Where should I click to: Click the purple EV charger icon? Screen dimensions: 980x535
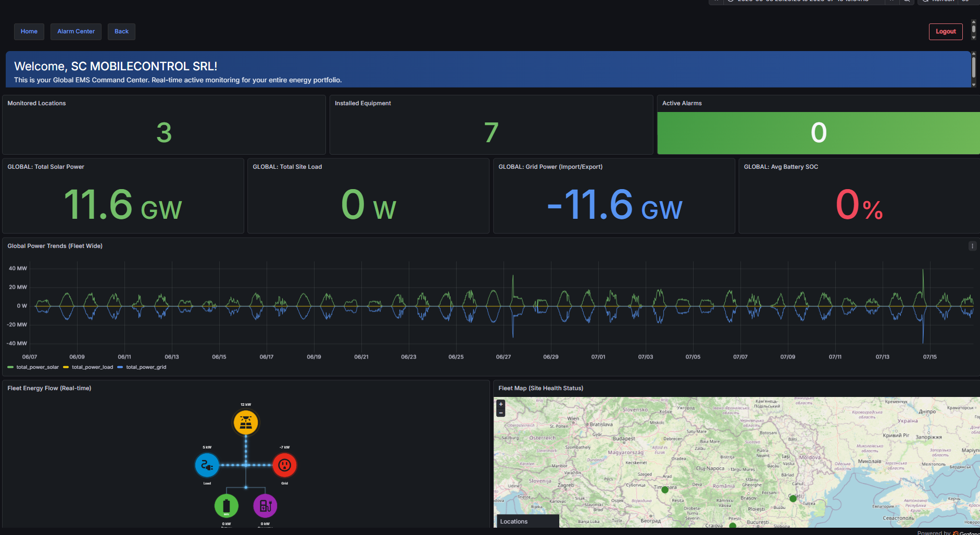click(x=265, y=506)
